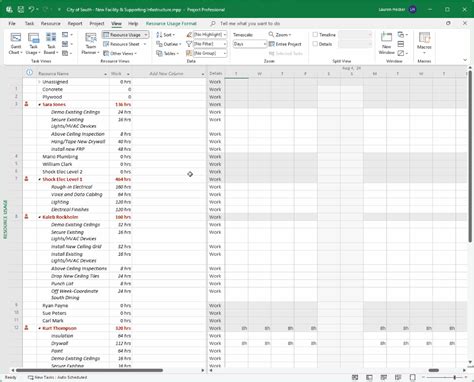The image size is (474, 382).
Task: Collapse the Shock Elec Level 1 row
Action: tap(39, 179)
